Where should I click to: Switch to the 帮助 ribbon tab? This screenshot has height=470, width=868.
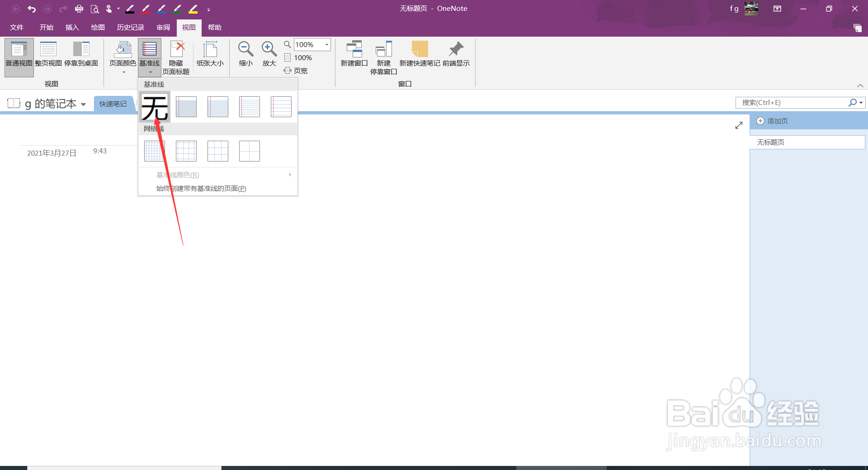[x=214, y=28]
